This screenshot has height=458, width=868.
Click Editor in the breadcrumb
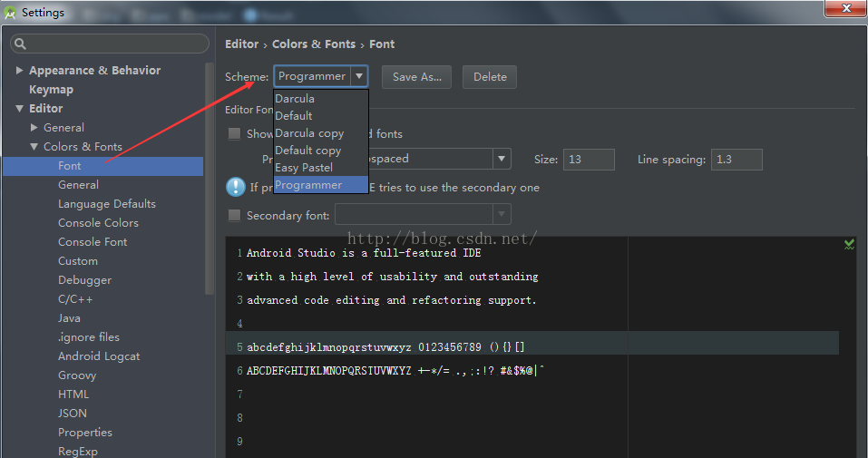pyautogui.click(x=242, y=44)
